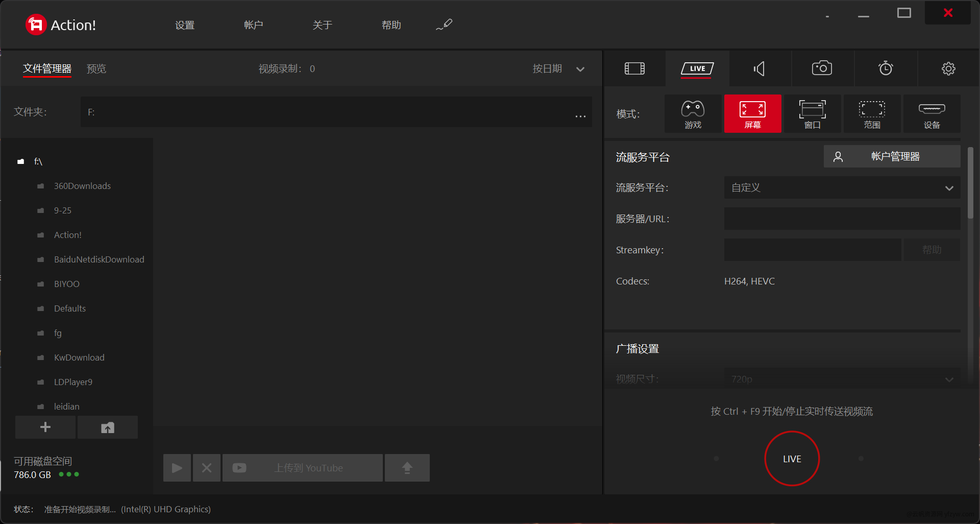Play the selected recording

tap(177, 468)
